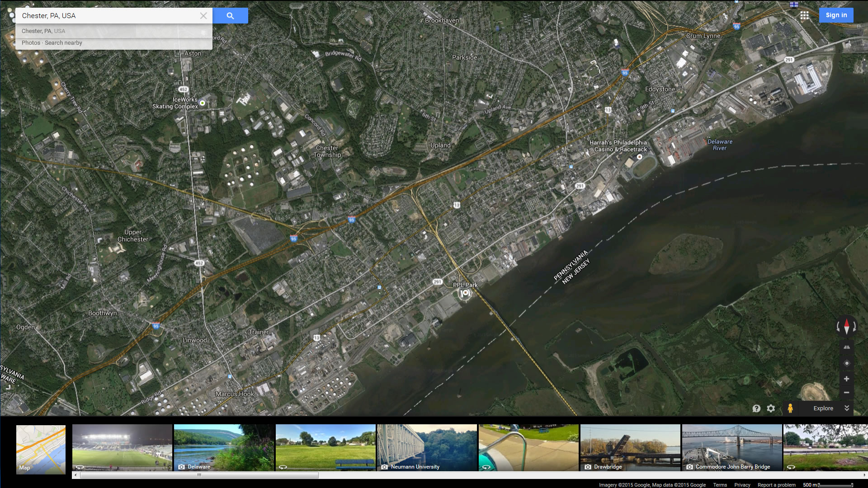Zoom in with the plus button
Viewport: 868px width, 488px height.
[846, 379]
